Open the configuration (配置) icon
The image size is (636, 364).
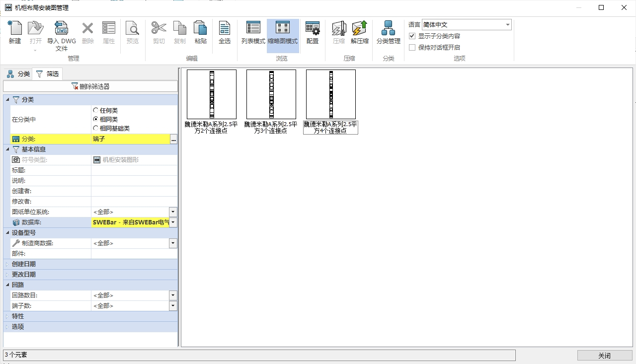313,32
